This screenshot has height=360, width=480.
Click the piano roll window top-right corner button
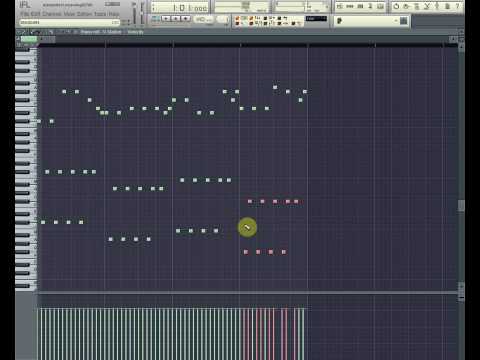(462, 32)
